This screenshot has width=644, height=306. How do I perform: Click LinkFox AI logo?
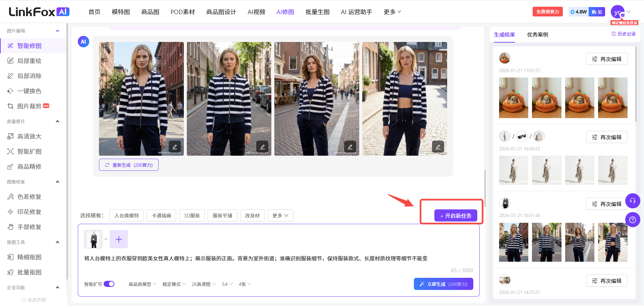tap(39, 12)
